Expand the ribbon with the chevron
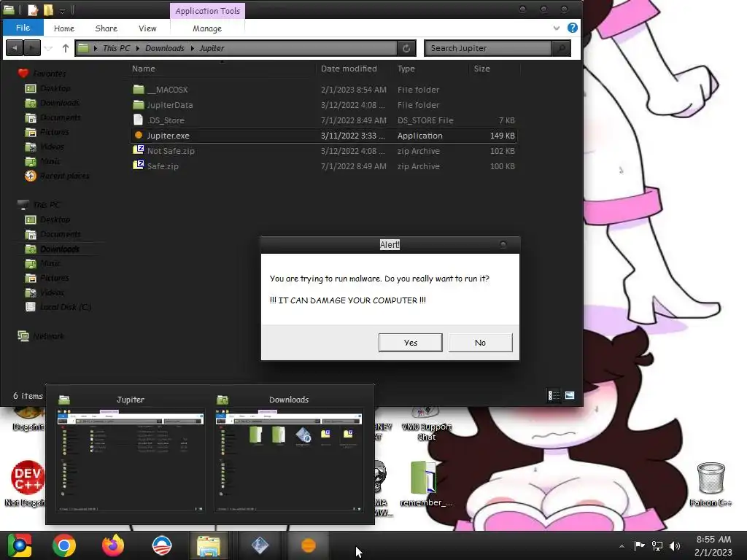This screenshot has width=747, height=560. point(556,28)
